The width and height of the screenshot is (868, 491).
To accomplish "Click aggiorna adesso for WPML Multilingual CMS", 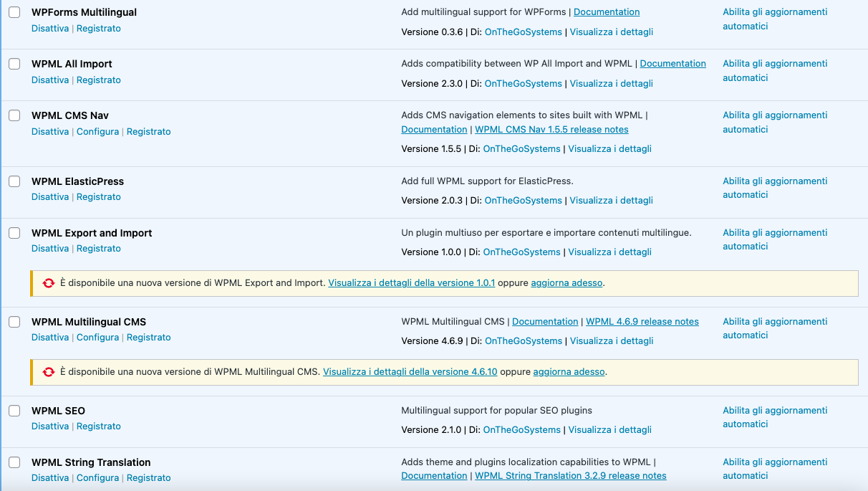I will 569,372.
